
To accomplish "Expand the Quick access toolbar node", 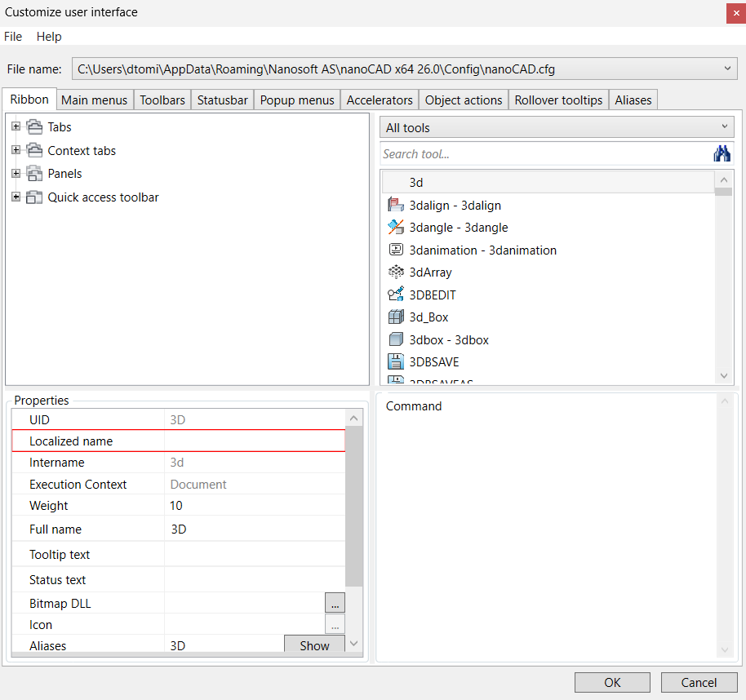I will 16,197.
